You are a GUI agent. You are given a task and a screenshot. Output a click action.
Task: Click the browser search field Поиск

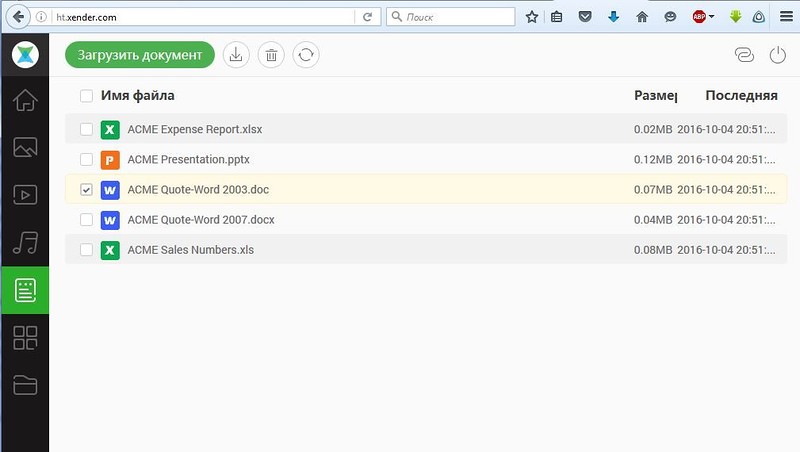click(x=451, y=17)
